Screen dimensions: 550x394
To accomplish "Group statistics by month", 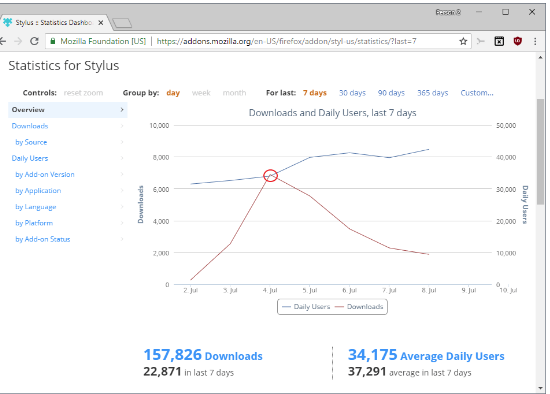I will point(234,93).
